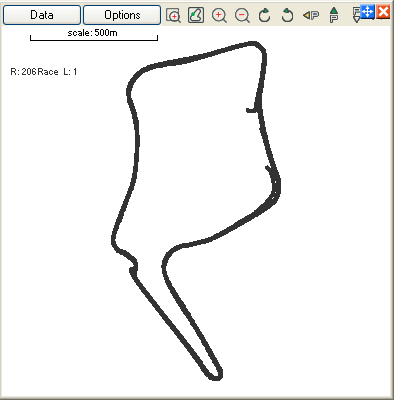This screenshot has height=400, width=394.
Task: Rotate the track map counterclockwise
Action: [287, 15]
